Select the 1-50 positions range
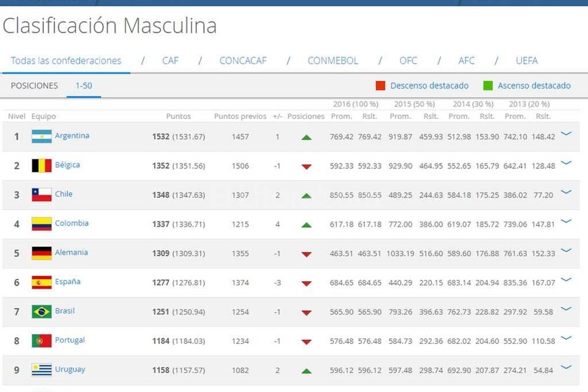 [84, 86]
